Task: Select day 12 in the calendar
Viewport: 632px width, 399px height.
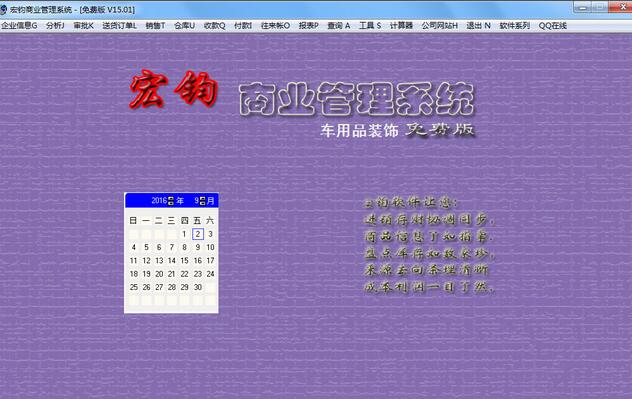Action: (x=146, y=260)
